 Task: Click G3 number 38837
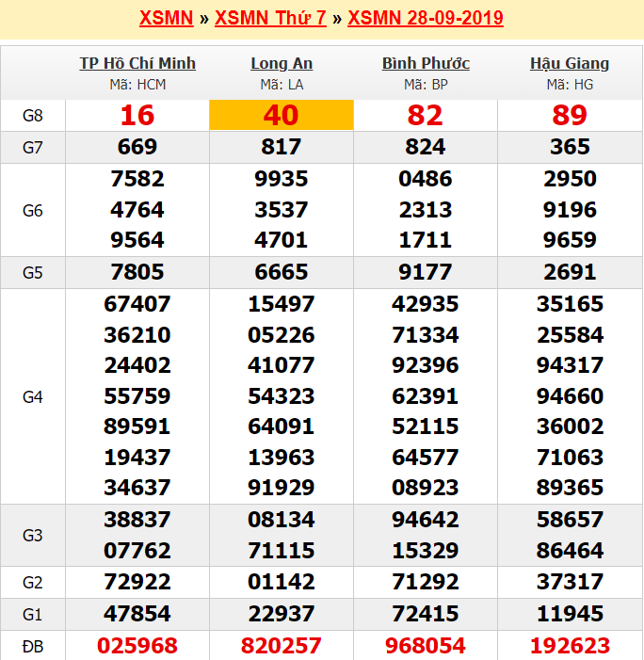point(137,520)
